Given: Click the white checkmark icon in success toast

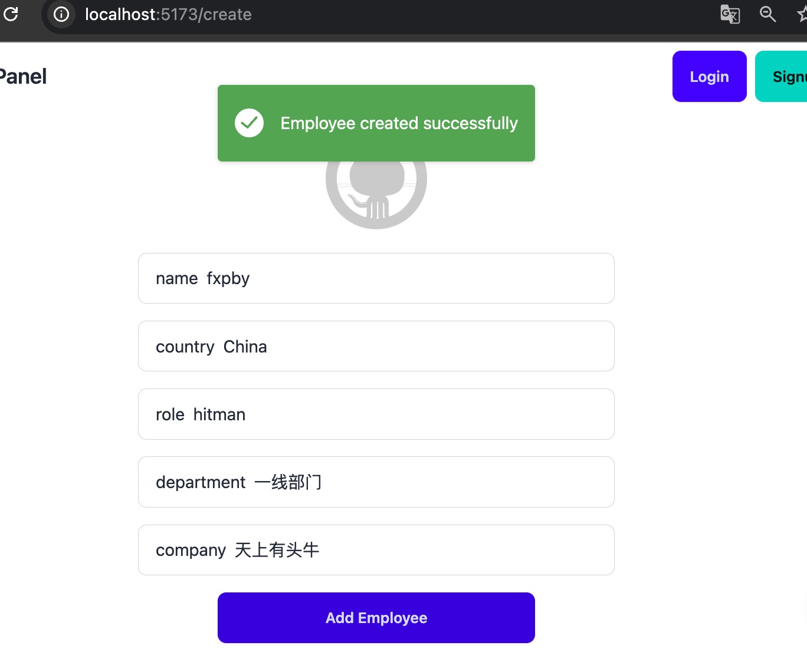Looking at the screenshot, I should point(250,123).
